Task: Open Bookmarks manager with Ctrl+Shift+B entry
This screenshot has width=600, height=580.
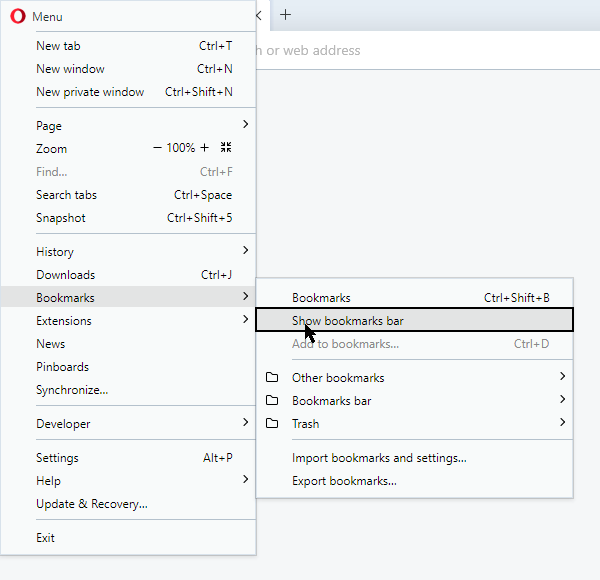Action: 414,298
